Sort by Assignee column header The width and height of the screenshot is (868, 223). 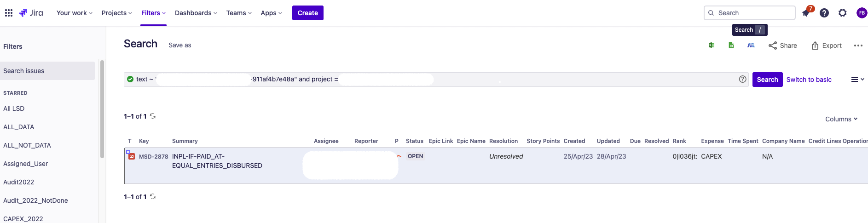click(326, 141)
